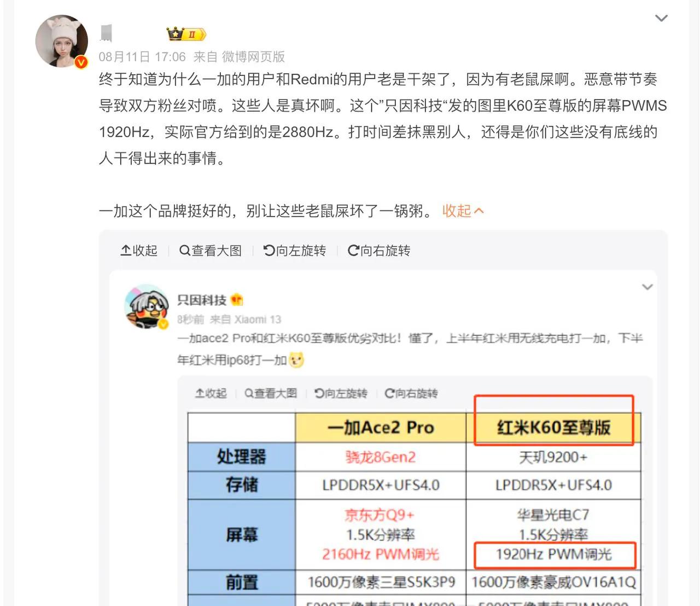This screenshot has width=700, height=606.
Task: Click chevron in the embedded 只因科技 post
Action: pos(647,287)
